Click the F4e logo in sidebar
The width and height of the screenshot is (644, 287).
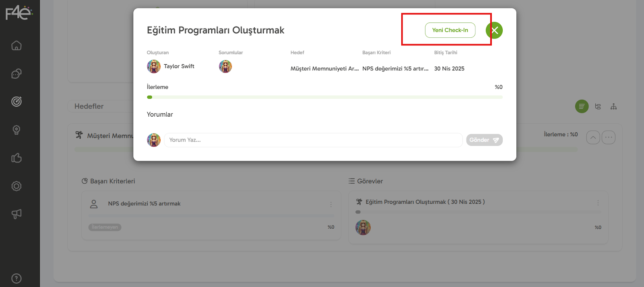coord(19,13)
